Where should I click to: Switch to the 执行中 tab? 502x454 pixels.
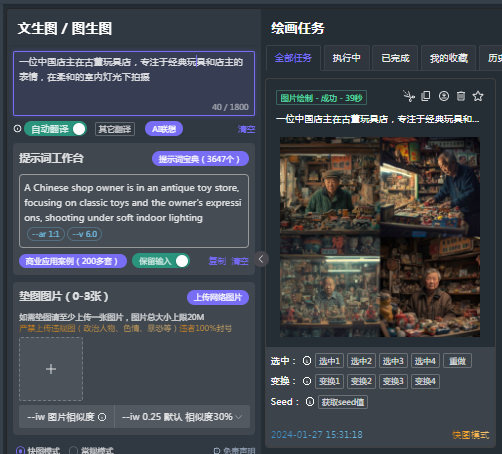(347, 58)
